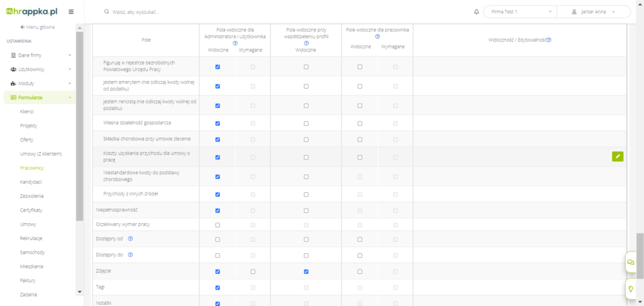Click help icon beside Widoczność / Edytowalność header
644x306 pixels.
(x=549, y=40)
